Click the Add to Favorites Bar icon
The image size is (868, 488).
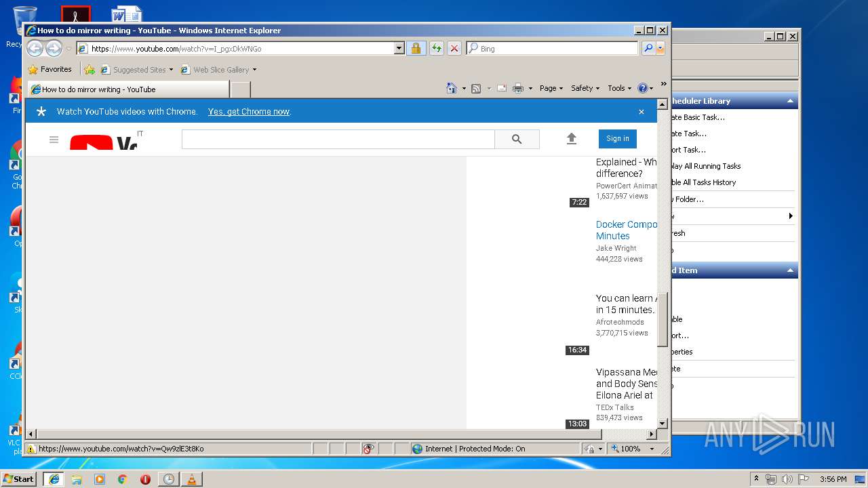(x=90, y=69)
